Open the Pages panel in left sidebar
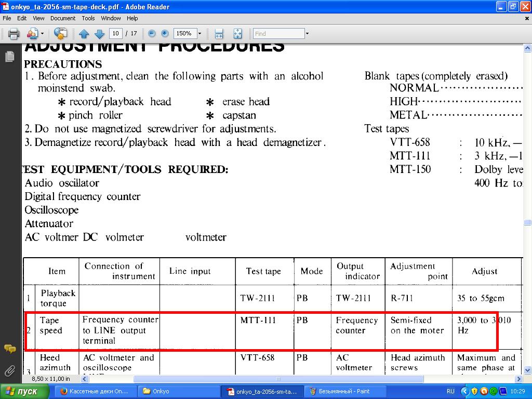Image resolution: width=532 pixels, height=399 pixels. 9,57
